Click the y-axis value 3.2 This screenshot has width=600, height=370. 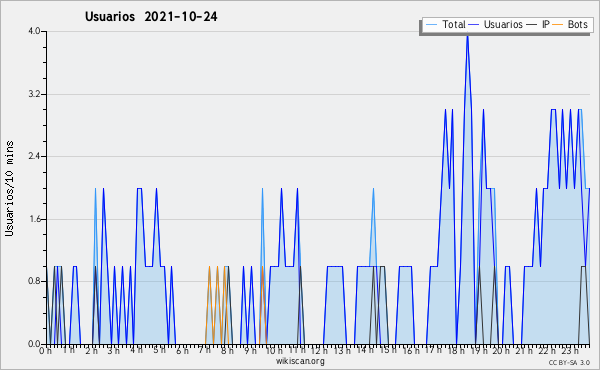point(34,94)
